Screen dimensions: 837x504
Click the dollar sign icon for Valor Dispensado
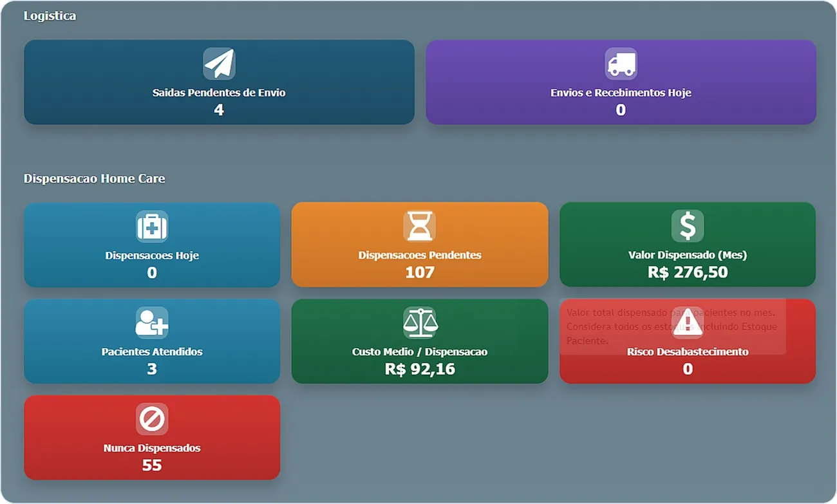688,226
